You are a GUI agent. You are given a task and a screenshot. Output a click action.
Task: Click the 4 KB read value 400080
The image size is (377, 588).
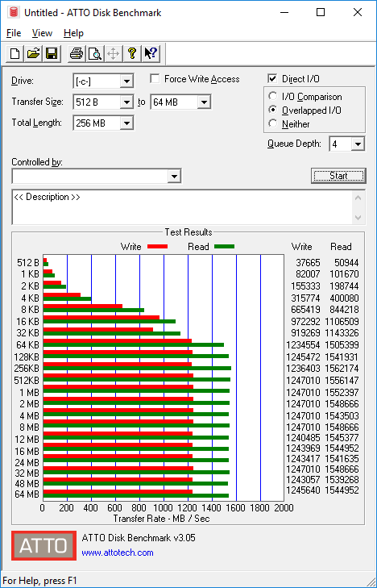[x=344, y=298]
